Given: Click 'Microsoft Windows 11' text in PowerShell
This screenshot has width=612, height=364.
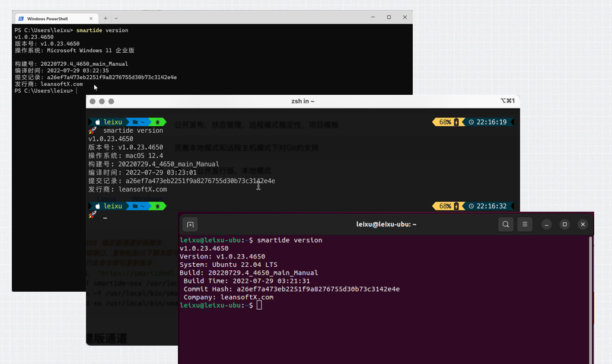Looking at the screenshot, I should point(79,50).
